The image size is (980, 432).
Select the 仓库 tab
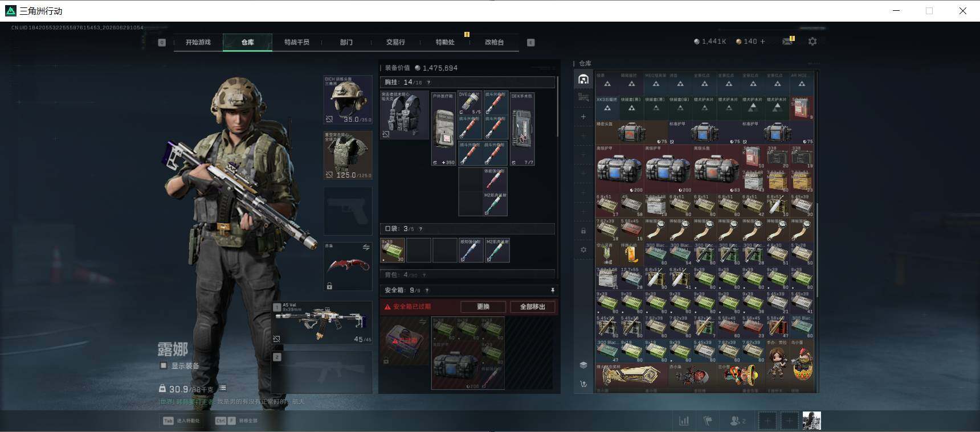tap(247, 42)
